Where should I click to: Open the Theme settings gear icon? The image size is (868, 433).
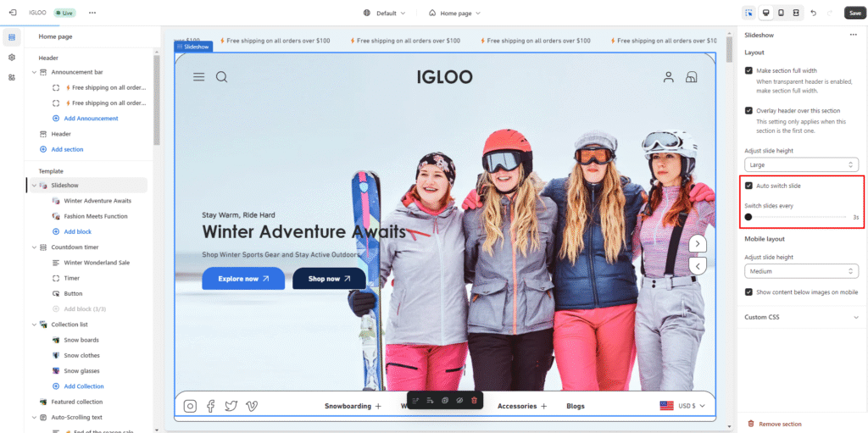[12, 57]
